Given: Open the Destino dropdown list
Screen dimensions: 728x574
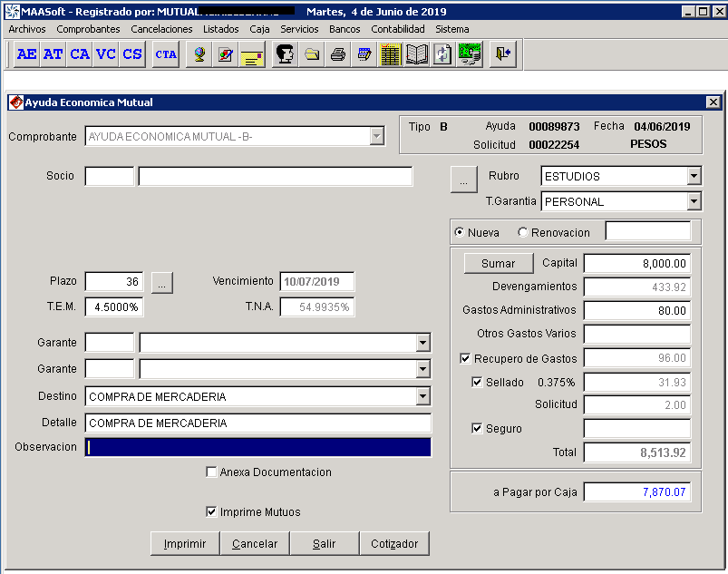Looking at the screenshot, I should 422,396.
